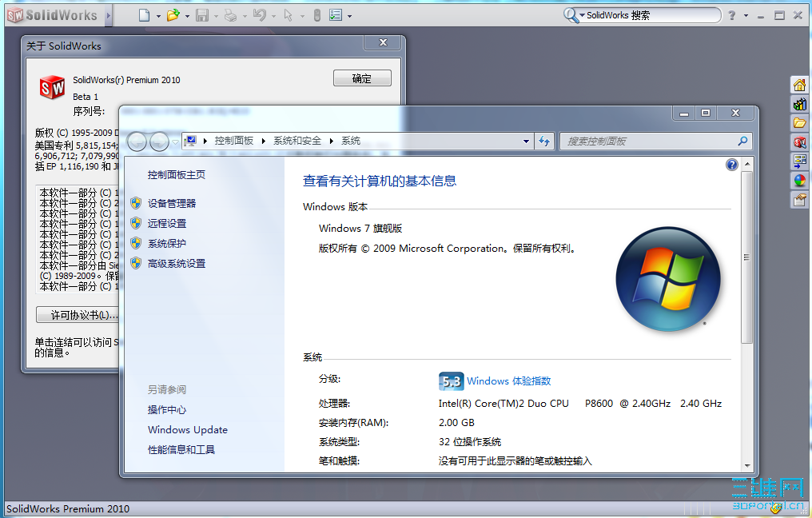Expand the Undo dropdown arrow
The image size is (812, 518).
point(273,16)
